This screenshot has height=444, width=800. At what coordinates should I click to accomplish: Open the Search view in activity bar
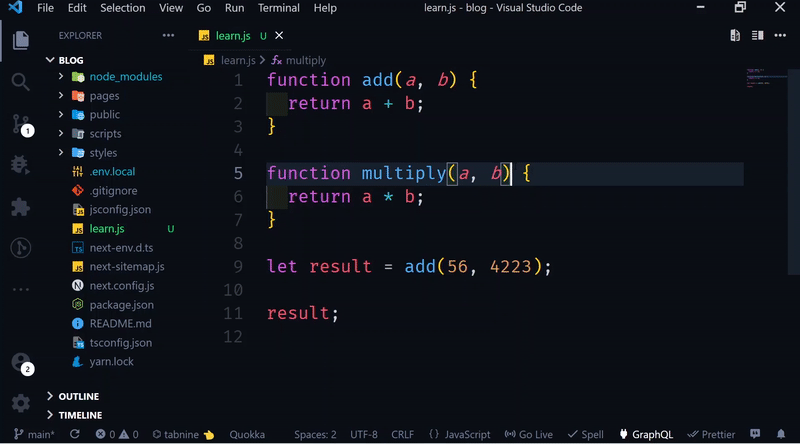point(20,82)
